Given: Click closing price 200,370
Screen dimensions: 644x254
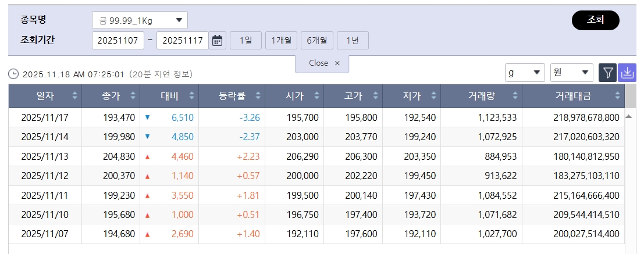Looking at the screenshot, I should pos(118,176).
